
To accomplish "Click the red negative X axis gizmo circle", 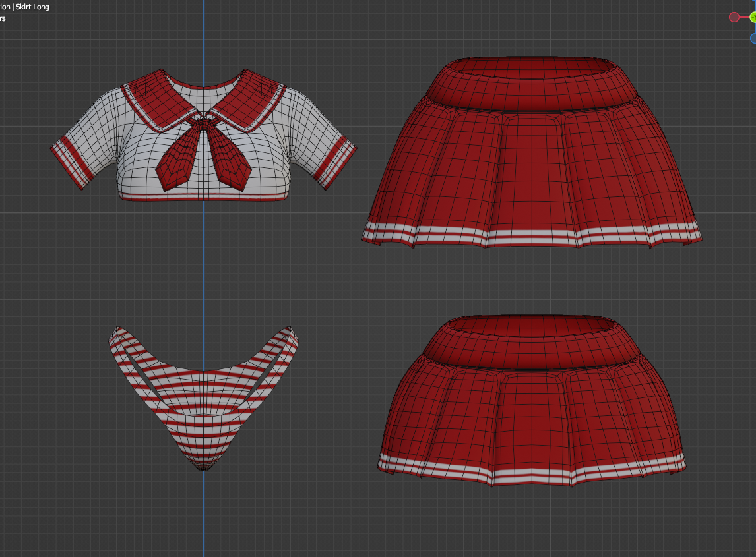I will [x=734, y=17].
